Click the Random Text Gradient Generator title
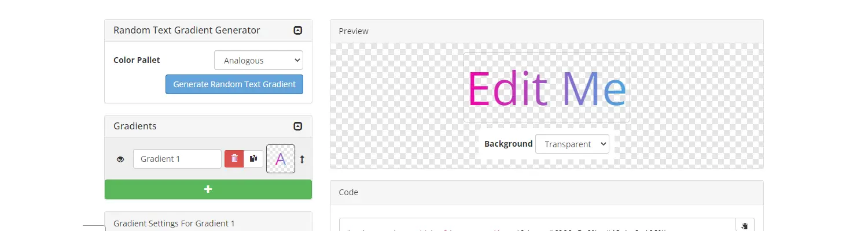The image size is (868, 231). (x=186, y=31)
